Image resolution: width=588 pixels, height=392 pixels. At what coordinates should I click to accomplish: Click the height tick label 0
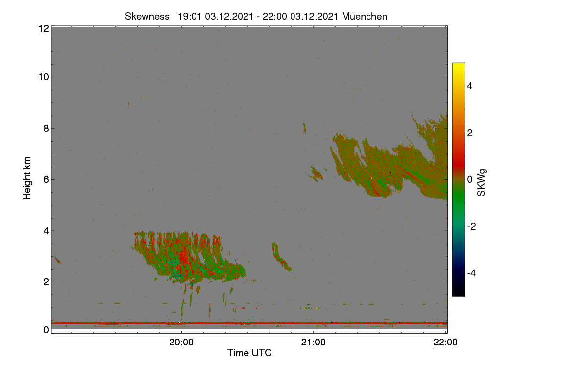point(46,330)
